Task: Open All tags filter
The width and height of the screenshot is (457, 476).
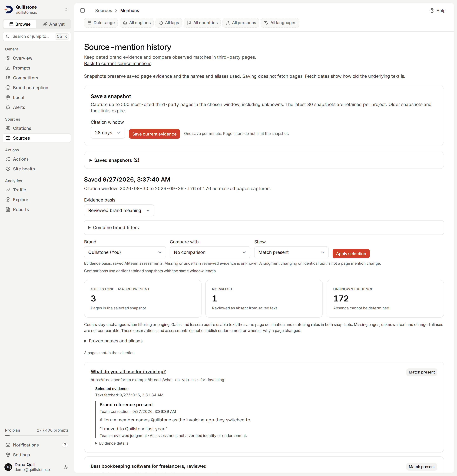Action: (169, 23)
